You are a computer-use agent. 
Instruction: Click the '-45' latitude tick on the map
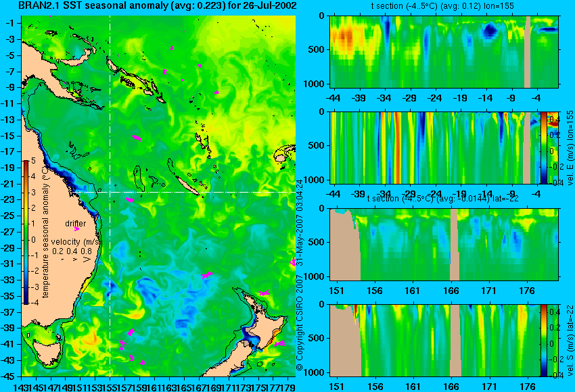tap(9, 376)
